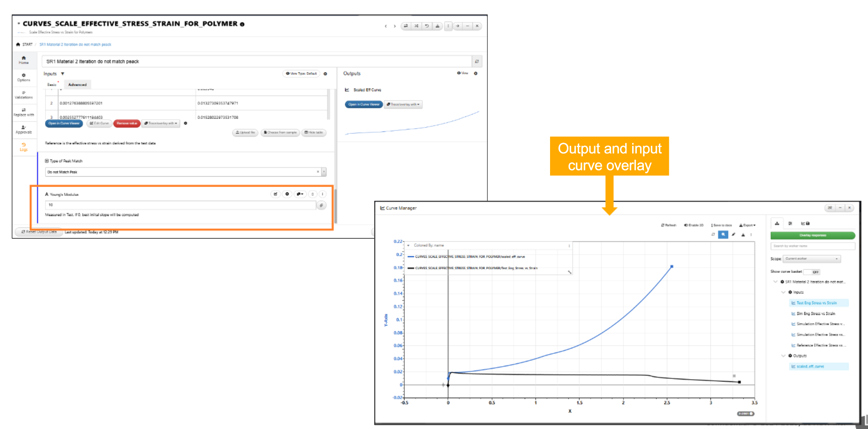Click the Young's Modulus attachment paperclip icon

click(321, 205)
